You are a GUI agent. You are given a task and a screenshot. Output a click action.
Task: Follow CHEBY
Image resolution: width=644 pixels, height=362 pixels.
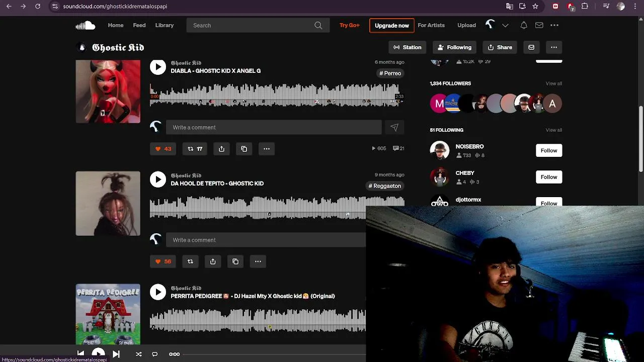coord(549,177)
